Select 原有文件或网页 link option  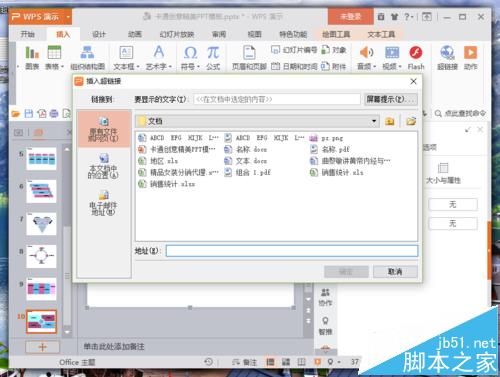103,130
